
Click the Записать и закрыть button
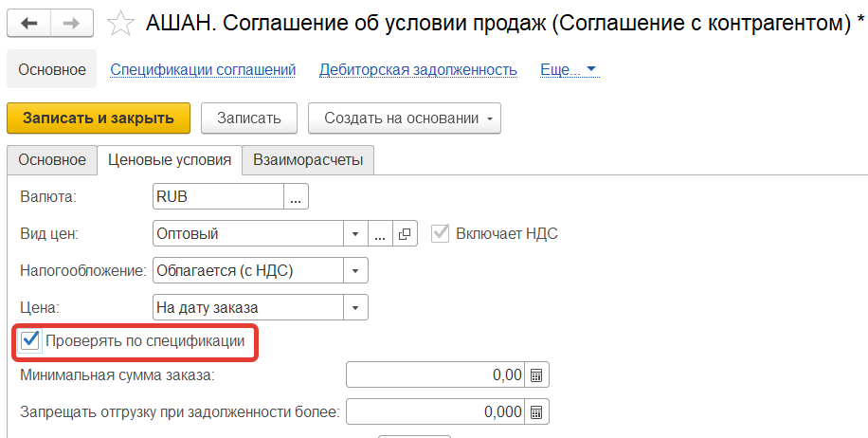[x=99, y=119]
